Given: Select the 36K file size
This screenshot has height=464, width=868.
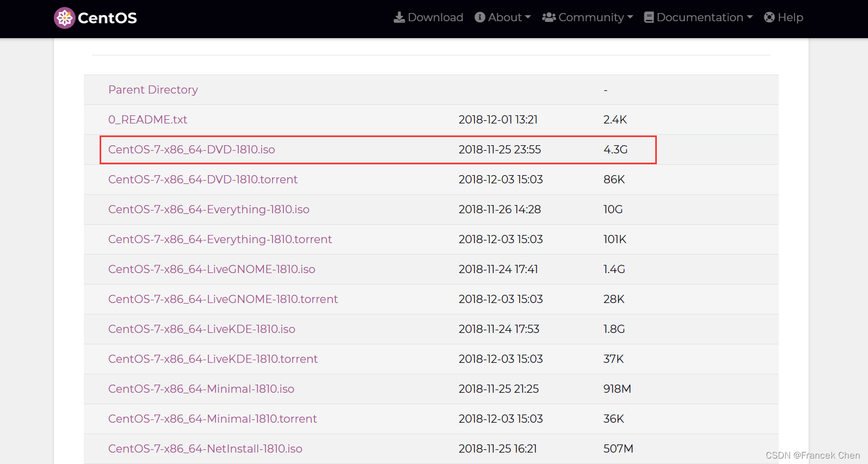Looking at the screenshot, I should click(x=613, y=419).
